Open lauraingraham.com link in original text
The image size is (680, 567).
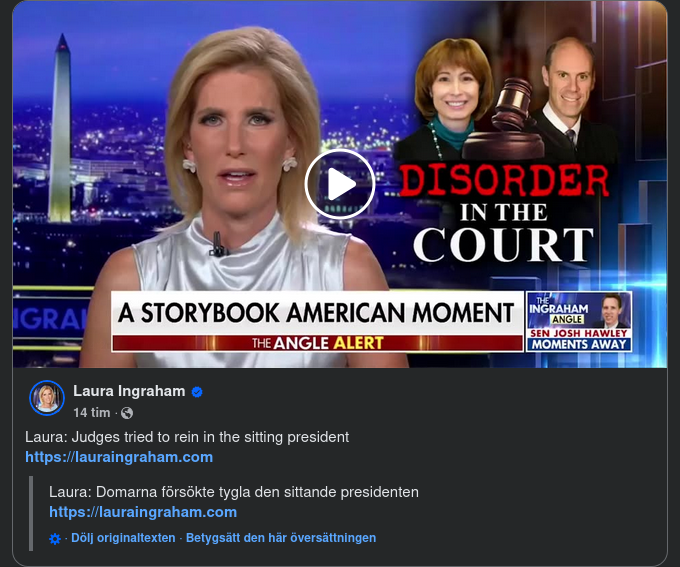click(119, 457)
